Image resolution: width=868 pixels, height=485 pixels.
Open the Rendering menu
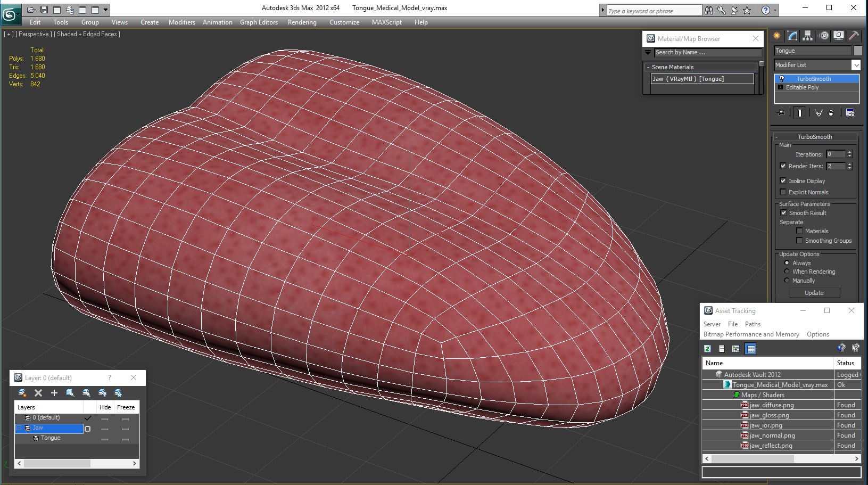pos(302,22)
